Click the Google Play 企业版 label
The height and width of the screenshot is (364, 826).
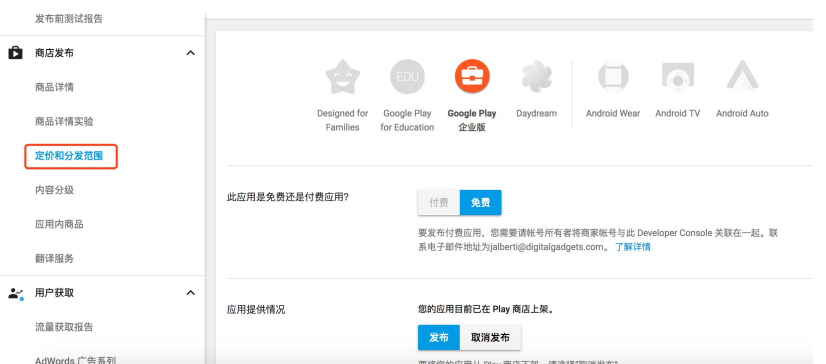point(472,120)
